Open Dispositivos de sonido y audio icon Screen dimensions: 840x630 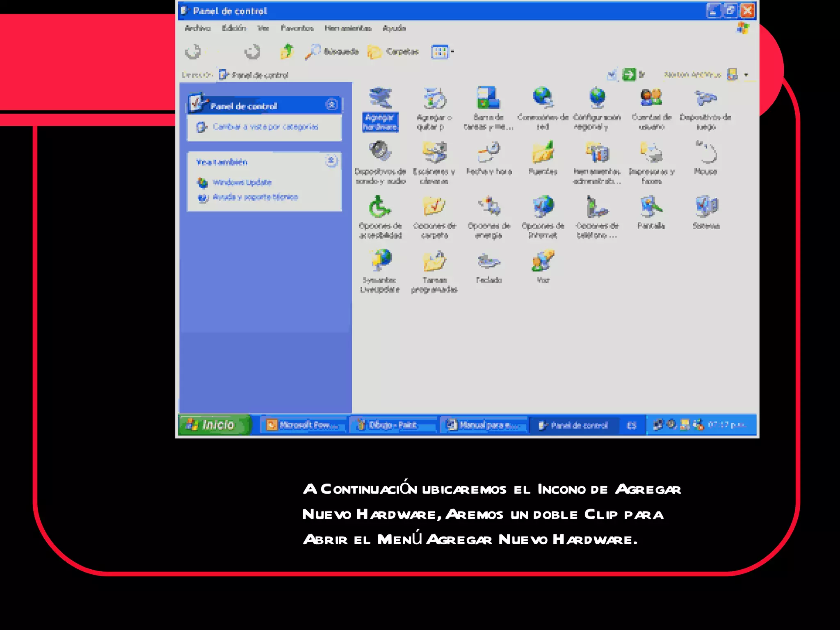coord(380,163)
